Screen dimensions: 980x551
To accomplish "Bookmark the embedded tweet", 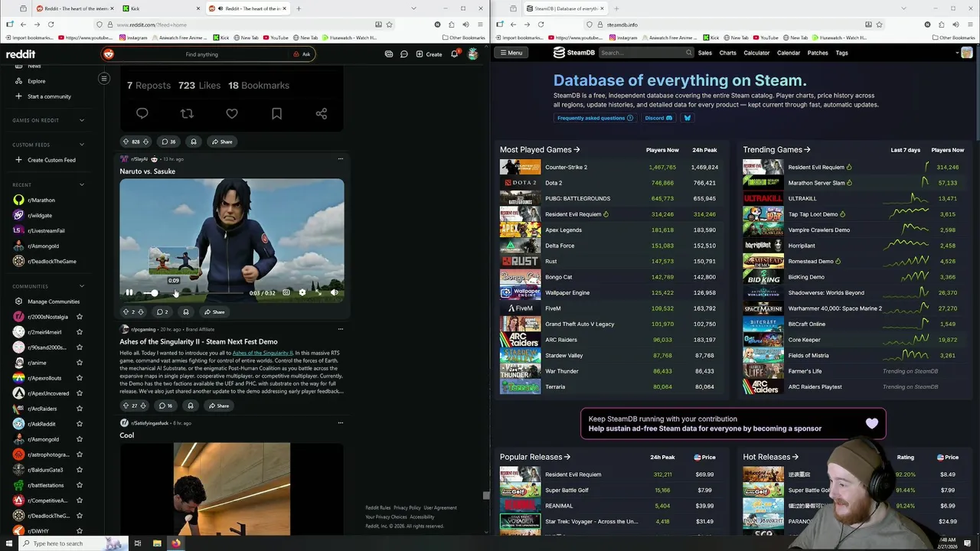I will click(x=276, y=113).
